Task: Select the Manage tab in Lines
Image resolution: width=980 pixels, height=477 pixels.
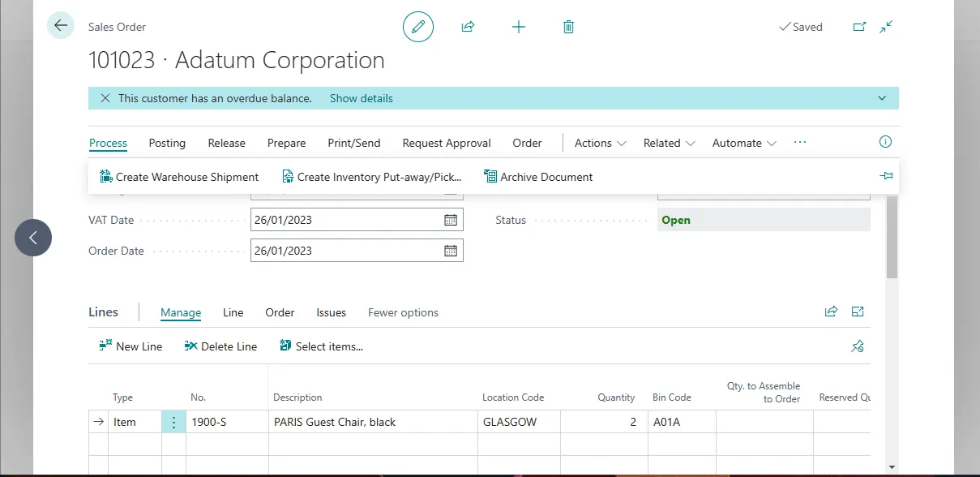Action: pyautogui.click(x=181, y=312)
